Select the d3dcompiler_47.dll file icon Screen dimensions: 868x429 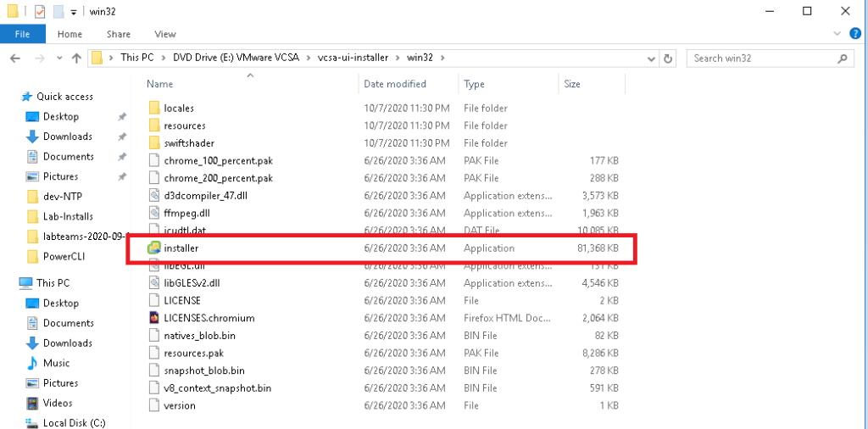point(153,196)
